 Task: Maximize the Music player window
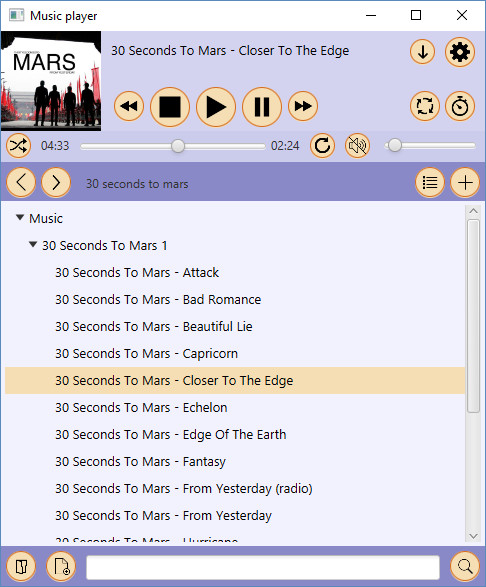tap(416, 15)
